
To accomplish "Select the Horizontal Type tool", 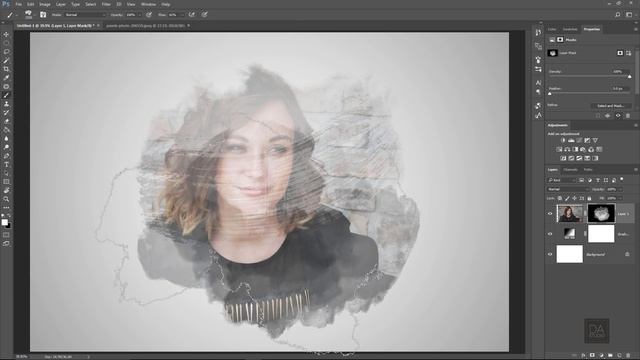I will tap(6, 164).
